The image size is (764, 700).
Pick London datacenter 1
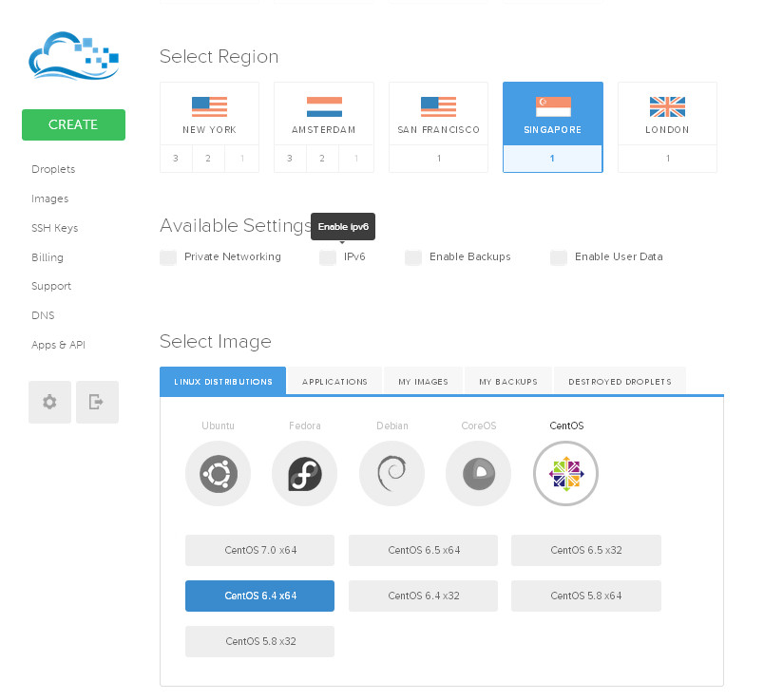click(667, 159)
